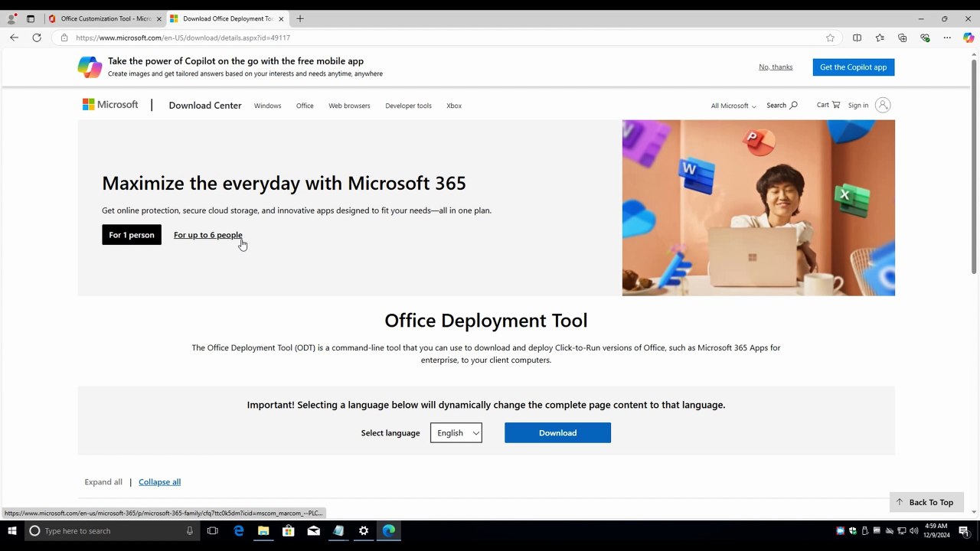Screen dimensions: 980x551
Task: Open Edge Settings and more ellipsis menu
Action: [947, 37]
